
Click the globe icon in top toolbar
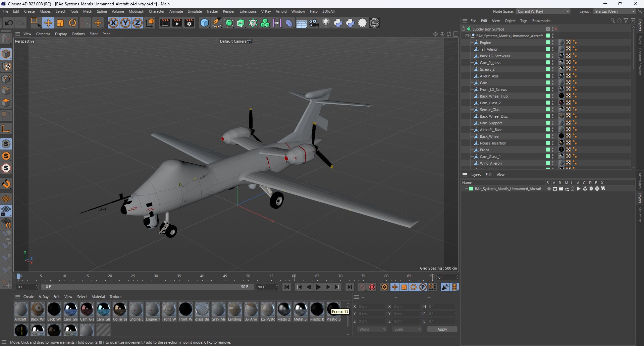[x=375, y=23]
